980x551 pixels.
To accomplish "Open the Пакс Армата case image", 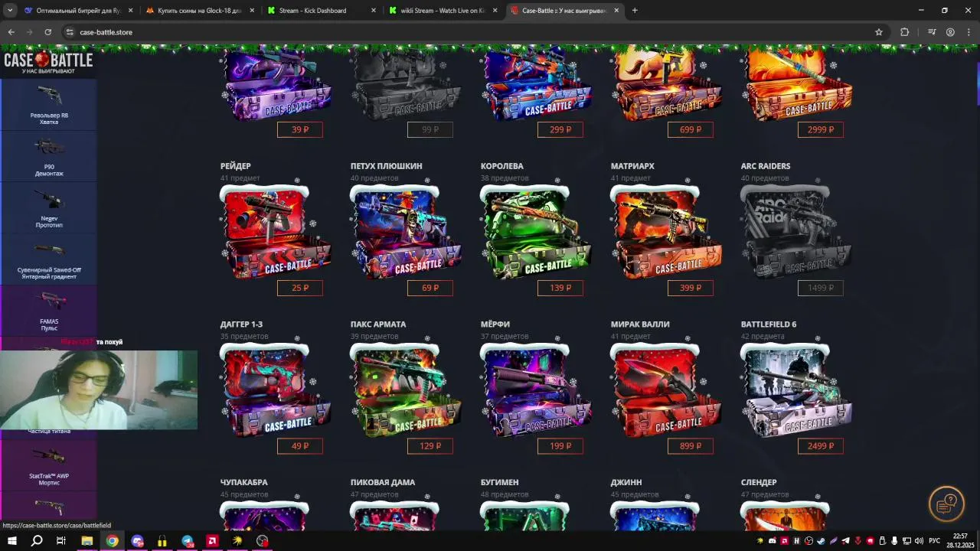I will click(x=406, y=390).
